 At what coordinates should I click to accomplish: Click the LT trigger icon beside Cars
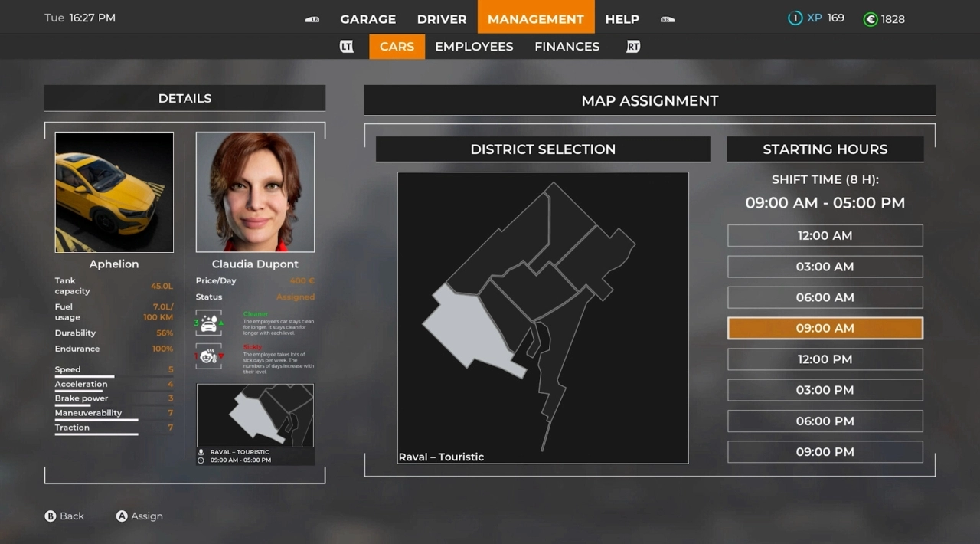point(347,47)
